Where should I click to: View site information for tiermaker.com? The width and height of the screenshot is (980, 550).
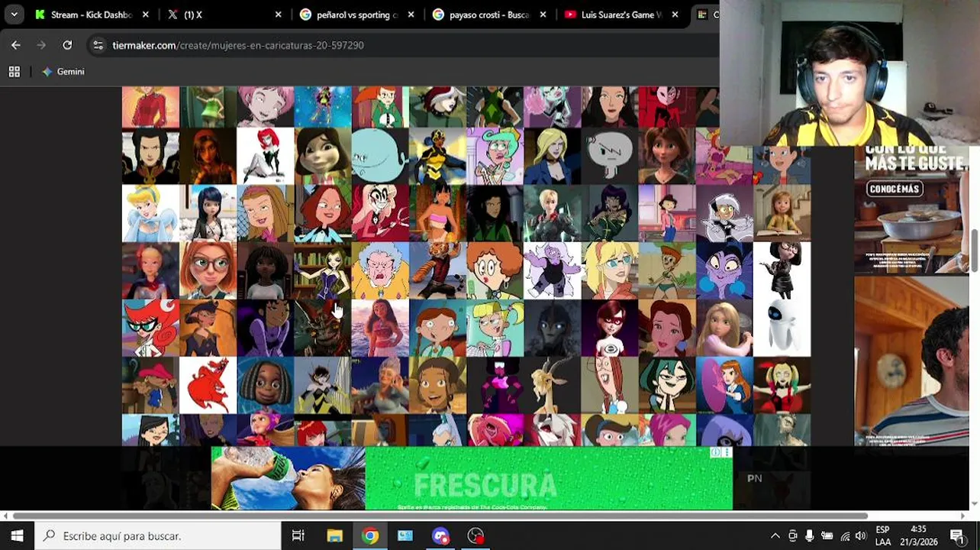[x=98, y=45]
